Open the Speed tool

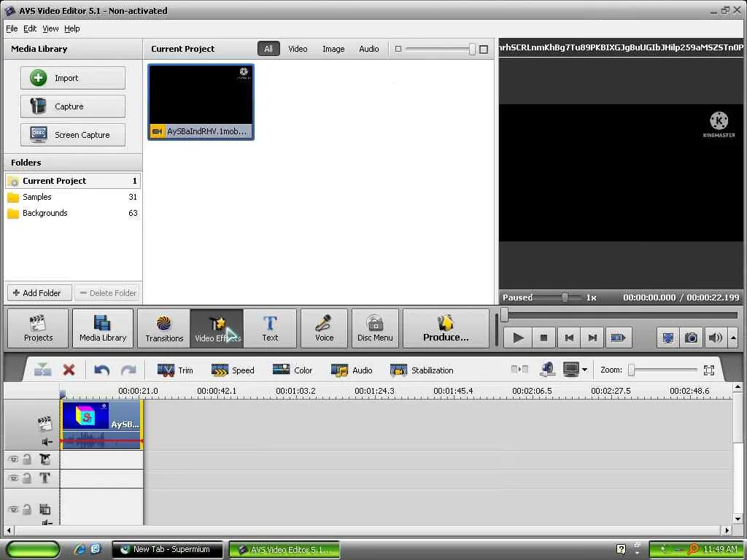click(233, 370)
